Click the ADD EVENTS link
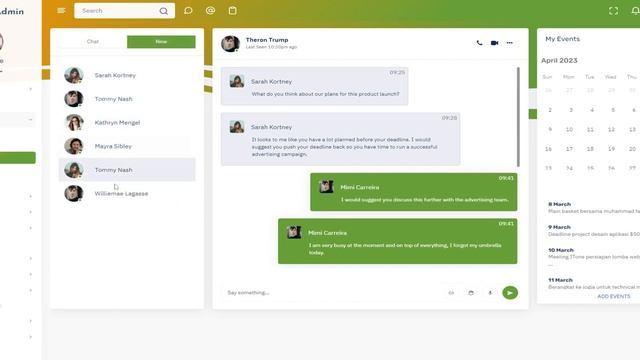The width and height of the screenshot is (640, 360). pos(613,296)
